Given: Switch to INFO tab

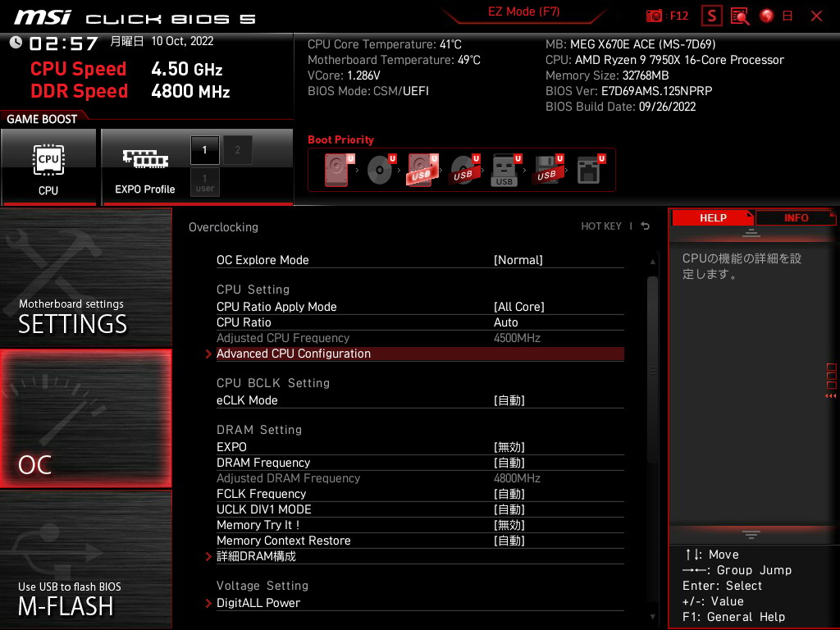Looking at the screenshot, I should pos(796,218).
